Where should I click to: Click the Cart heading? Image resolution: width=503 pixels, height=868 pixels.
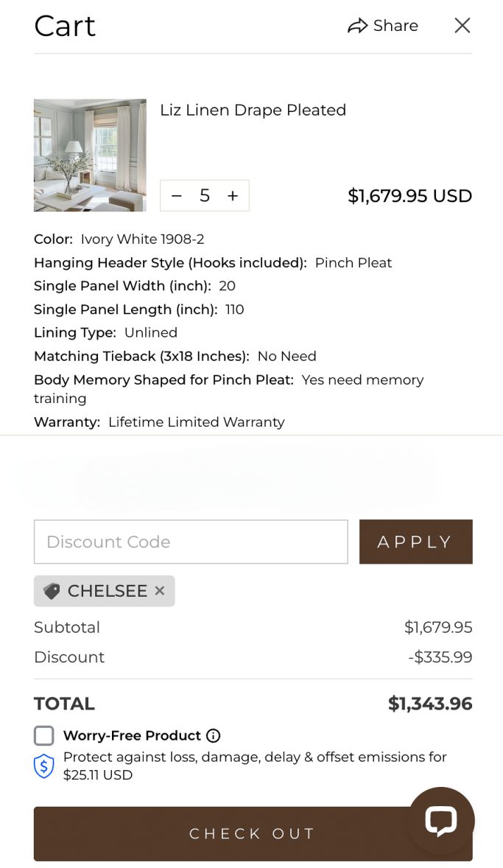point(64,26)
